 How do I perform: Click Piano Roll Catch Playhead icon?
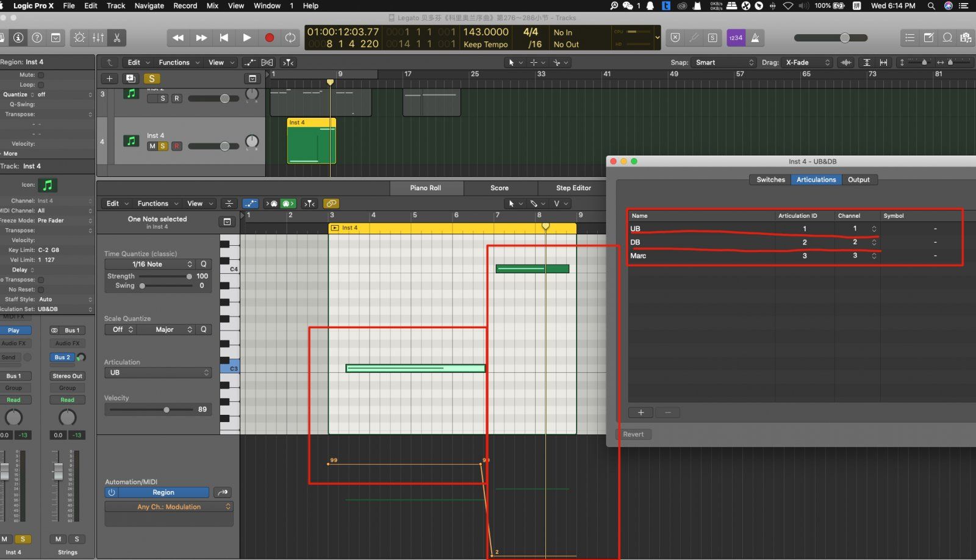(x=309, y=204)
